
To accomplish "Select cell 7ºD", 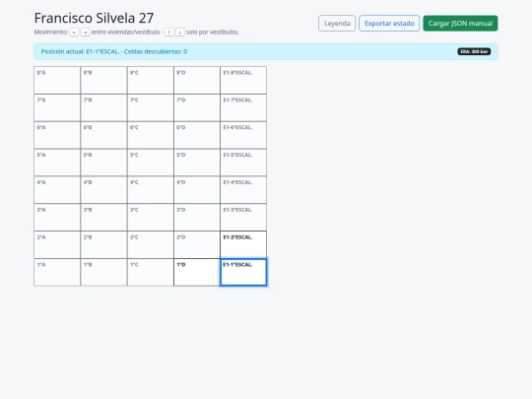I will click(197, 107).
